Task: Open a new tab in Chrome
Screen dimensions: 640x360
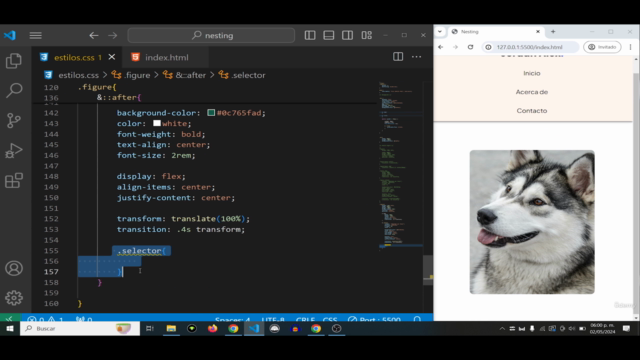Action: pos(553,31)
